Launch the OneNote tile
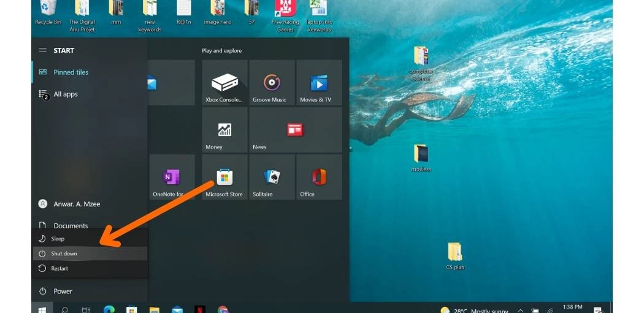Image resolution: width=644 pixels, height=313 pixels. (x=172, y=177)
